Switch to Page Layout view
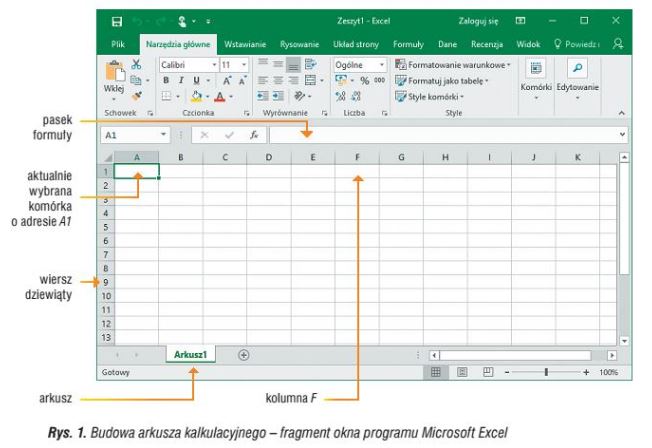The height and width of the screenshot is (448, 652). [x=462, y=372]
